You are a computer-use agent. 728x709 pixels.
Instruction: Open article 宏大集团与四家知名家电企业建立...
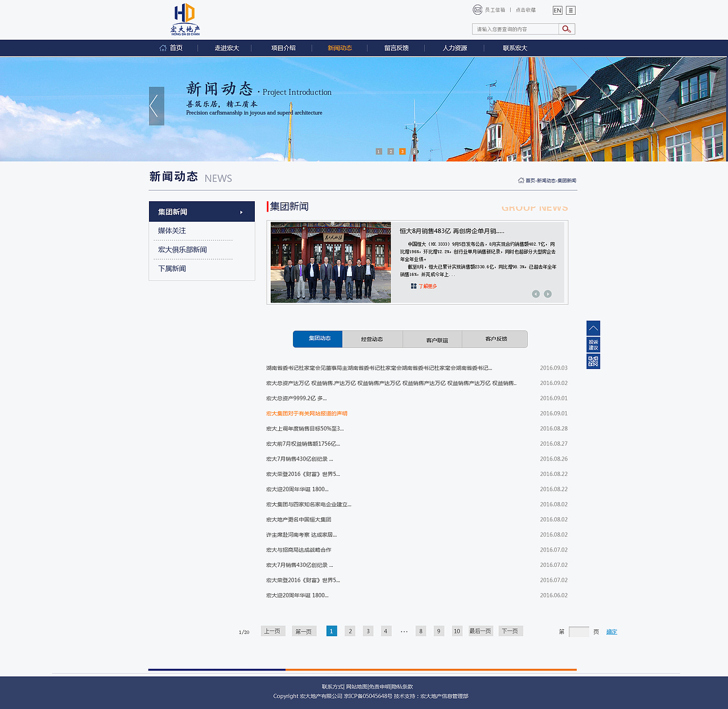click(x=309, y=504)
